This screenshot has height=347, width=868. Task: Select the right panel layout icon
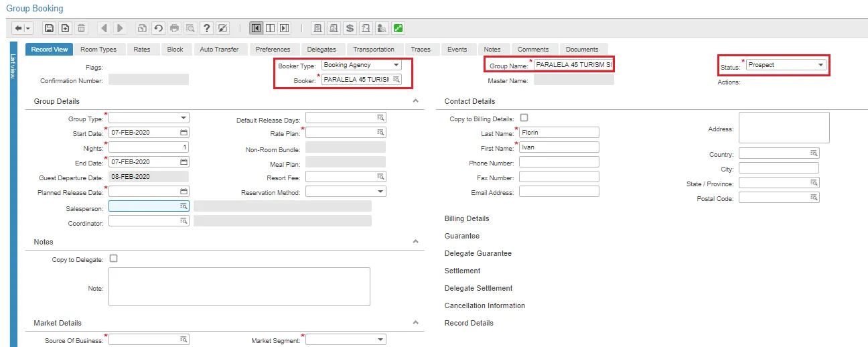pos(284,28)
